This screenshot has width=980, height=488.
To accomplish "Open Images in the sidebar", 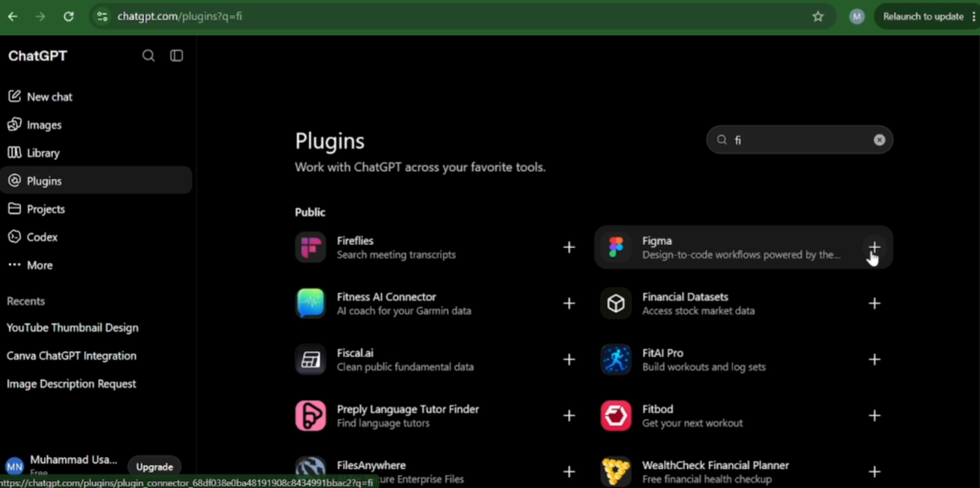I will tap(97, 125).
